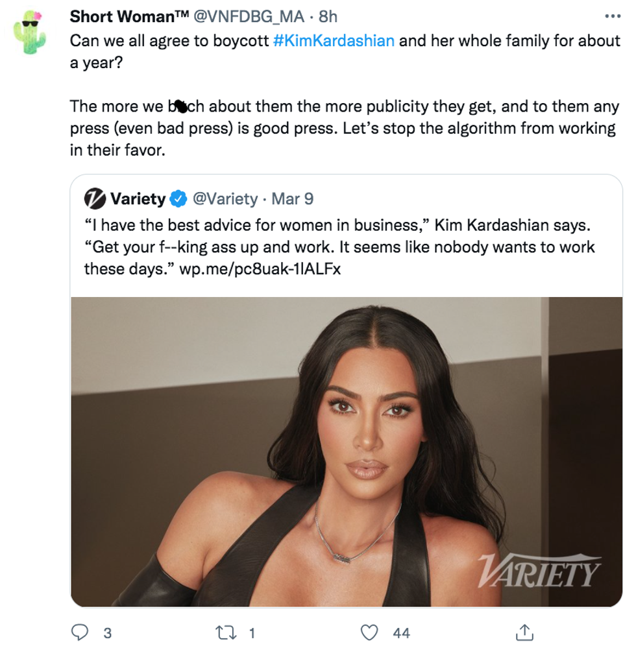636x672 pixels.
Task: Open the @Variety handle in quoted tweet
Action: coord(225,198)
